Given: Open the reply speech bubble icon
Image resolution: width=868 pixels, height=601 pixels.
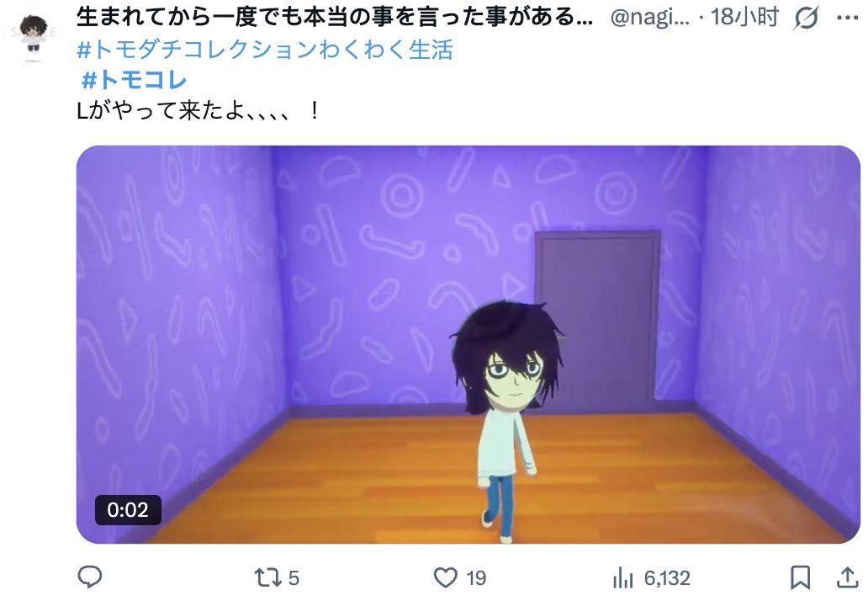Looking at the screenshot, I should 90,577.
